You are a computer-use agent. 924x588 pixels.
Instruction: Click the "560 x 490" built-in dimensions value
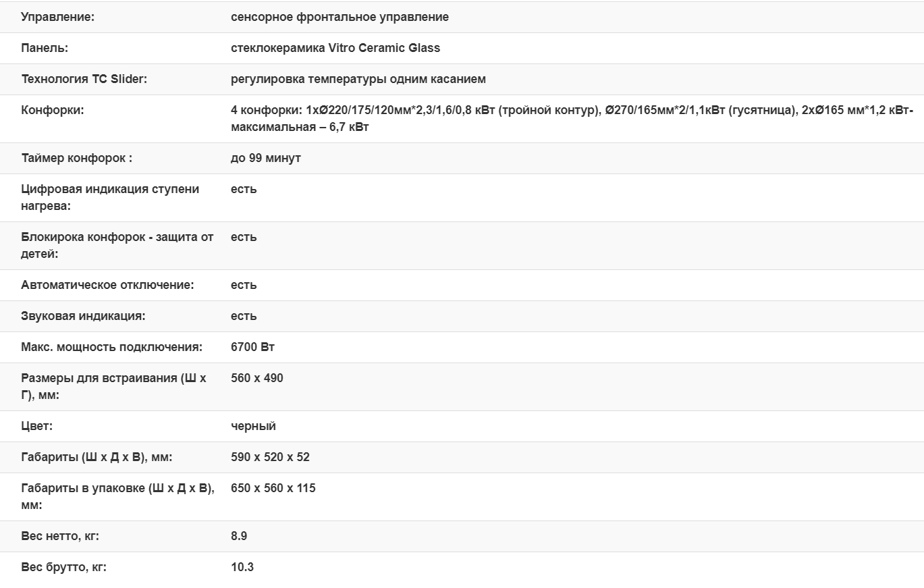[x=256, y=378]
